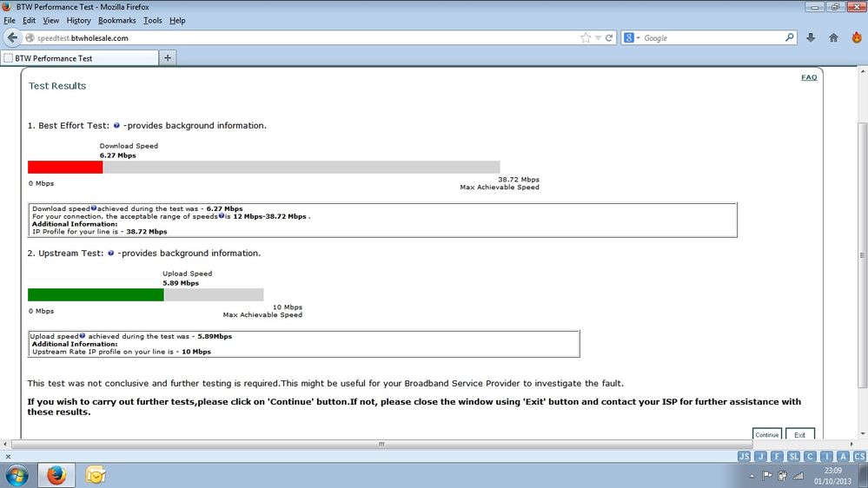Screen dimensions: 868x488
Task: Open the URL history dropdown arrow
Action: pyautogui.click(x=598, y=37)
